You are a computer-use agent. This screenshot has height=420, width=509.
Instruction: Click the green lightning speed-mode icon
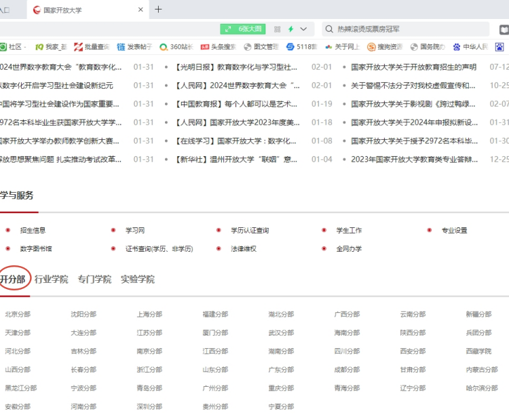pyautogui.click(x=291, y=29)
